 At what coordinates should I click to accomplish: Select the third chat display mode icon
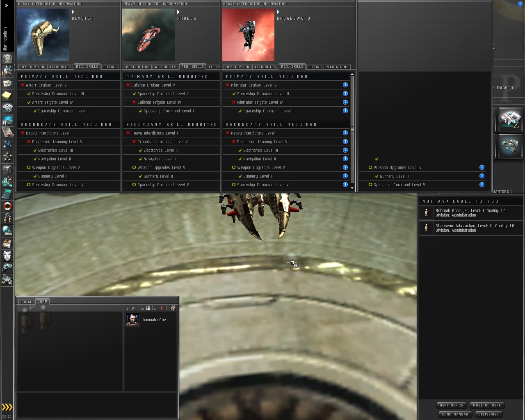154,308
